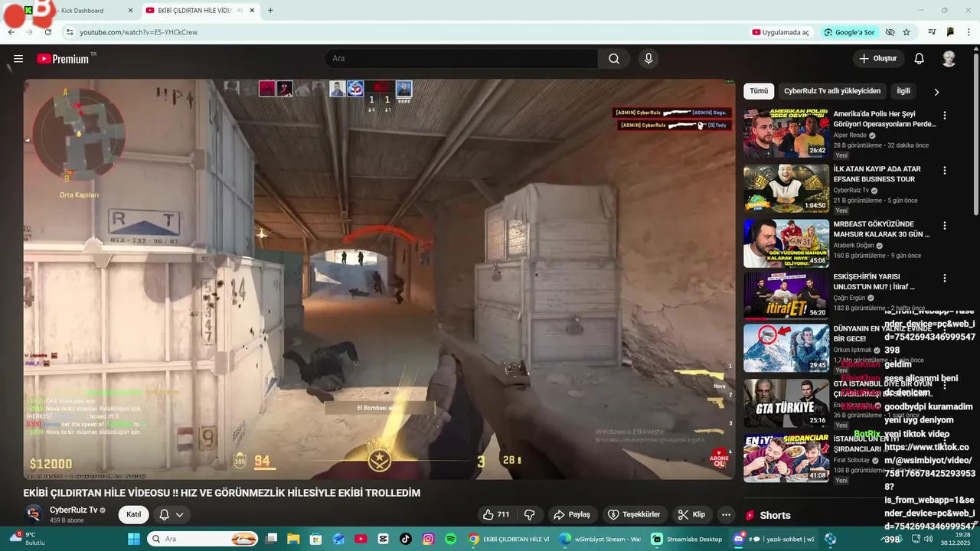This screenshot has width=980, height=551.
Task: Open options for Amerika'da Polis video
Action: tap(945, 116)
